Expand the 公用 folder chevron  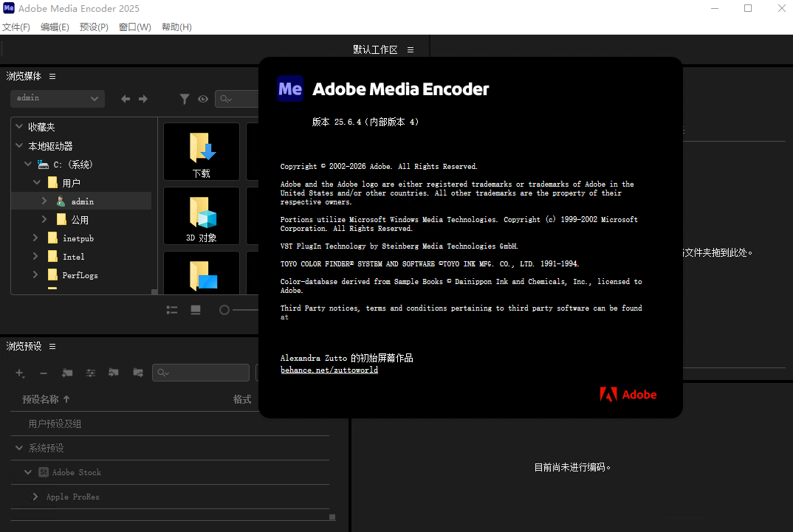coord(44,219)
